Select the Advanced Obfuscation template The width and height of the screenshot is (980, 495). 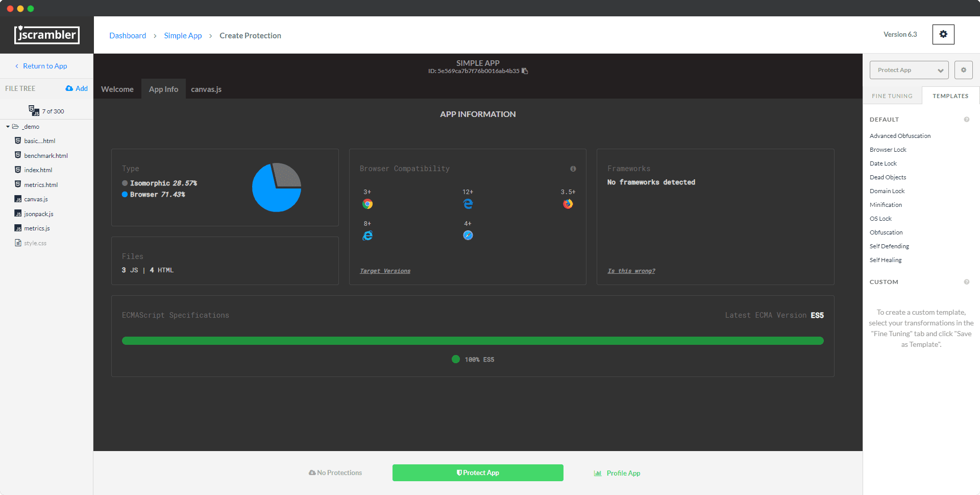[900, 136]
